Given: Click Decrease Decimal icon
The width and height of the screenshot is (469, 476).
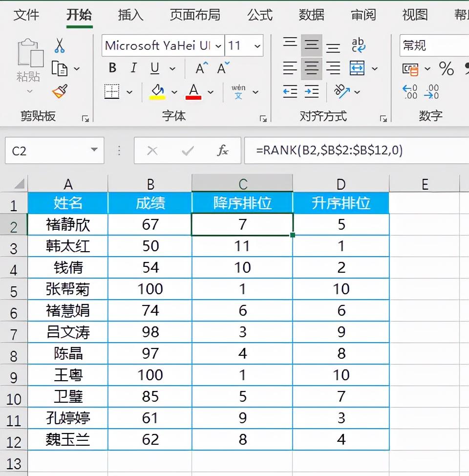Looking at the screenshot, I should [x=431, y=91].
